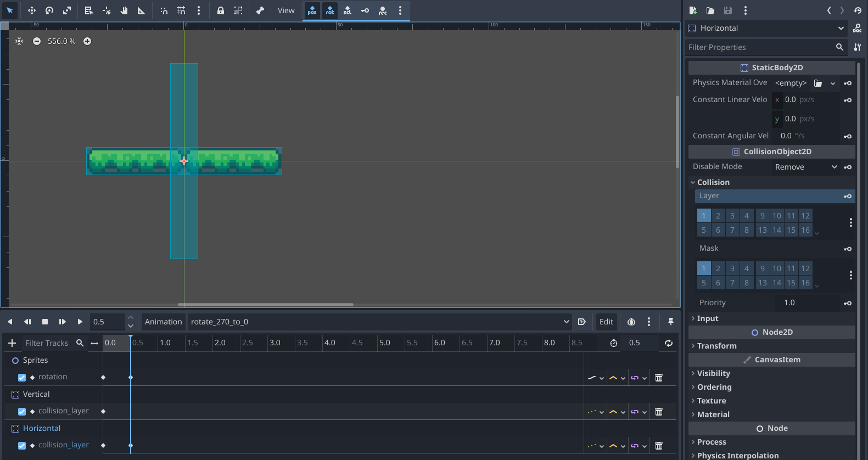Image resolution: width=868 pixels, height=460 pixels.
Task: Click the Edit button in the animation panel
Action: tap(606, 322)
